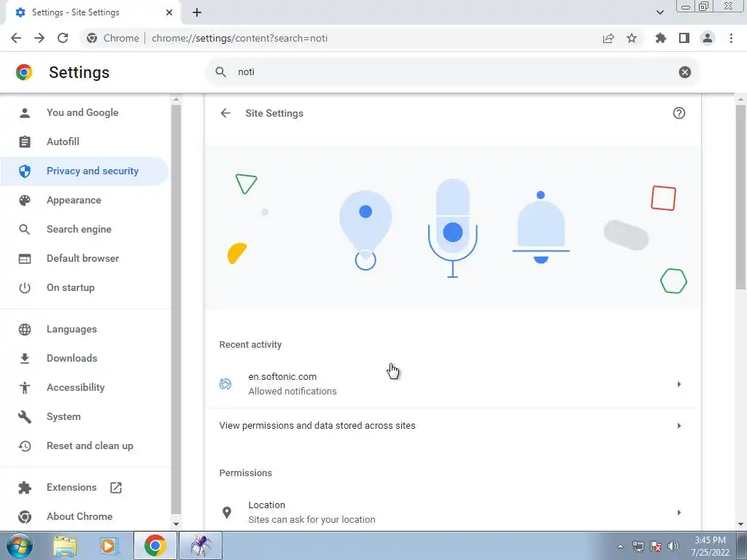Reload the current page

63,38
